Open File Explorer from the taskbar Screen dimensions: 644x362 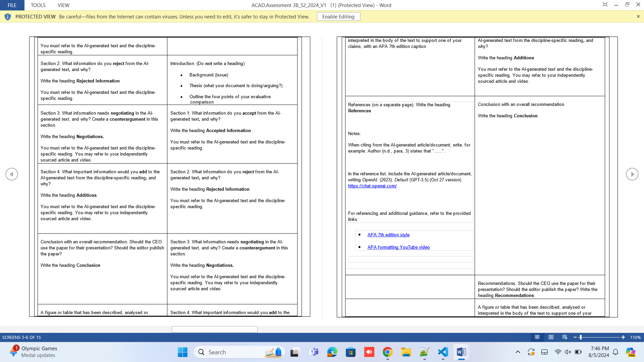[x=406, y=352]
